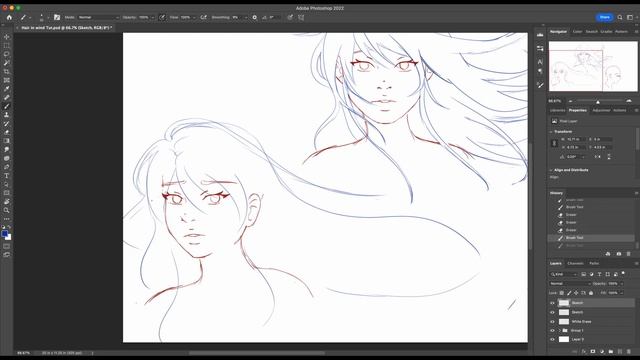
Task: Select the highlighted Brush Tool history state
Action: (591, 238)
